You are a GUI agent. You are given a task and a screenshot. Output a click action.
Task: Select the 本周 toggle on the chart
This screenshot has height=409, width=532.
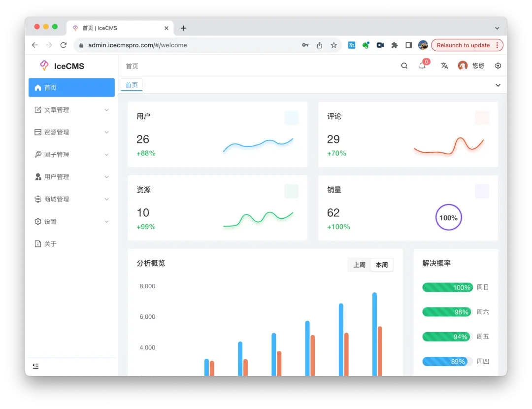[382, 265]
